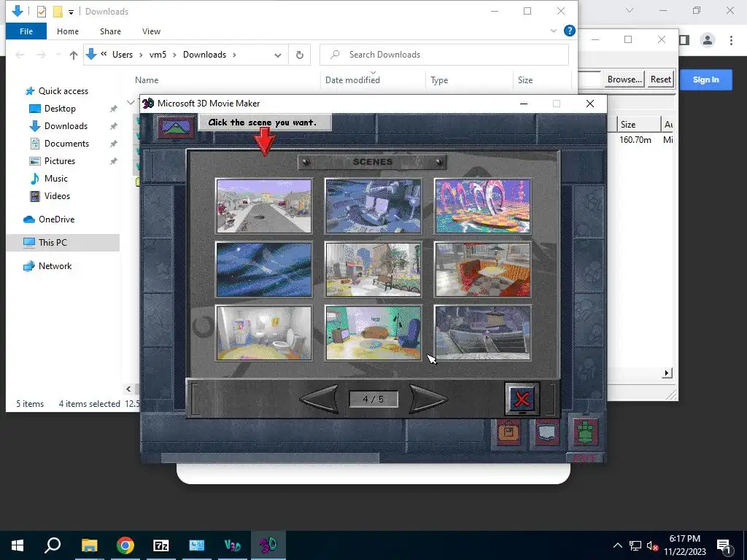This screenshot has width=747, height=560.
Task: Open 7-Zip from taskbar
Action: pos(161,545)
